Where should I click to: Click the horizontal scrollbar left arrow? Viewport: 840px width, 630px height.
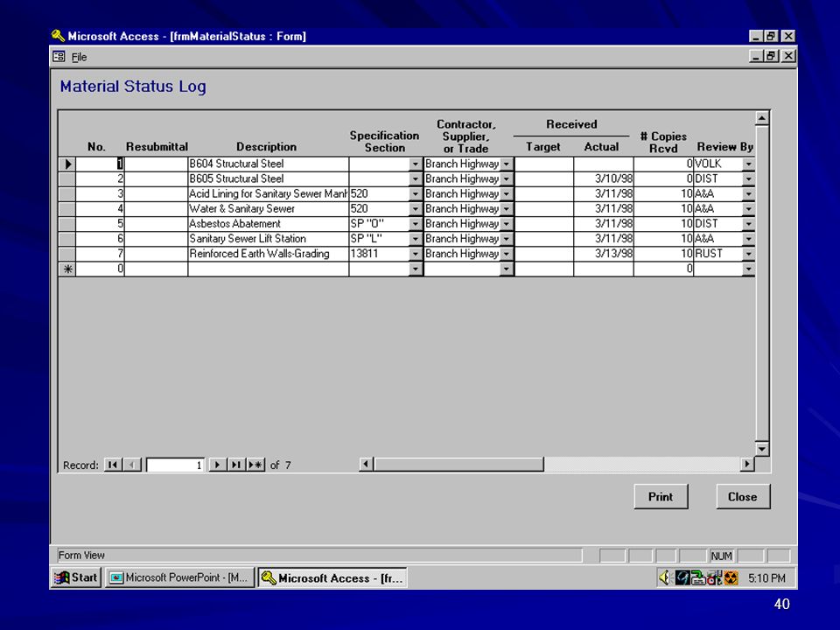point(366,464)
